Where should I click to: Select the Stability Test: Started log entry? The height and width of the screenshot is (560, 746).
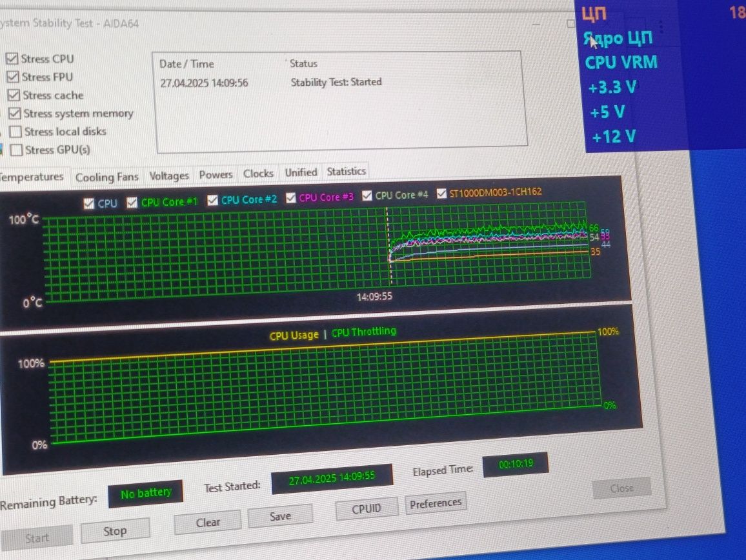336,82
